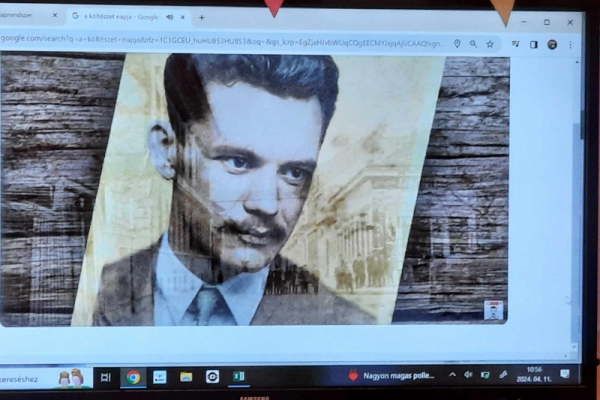Bookmark this page with the star icon
Screen dimensions: 600x400
coord(490,44)
